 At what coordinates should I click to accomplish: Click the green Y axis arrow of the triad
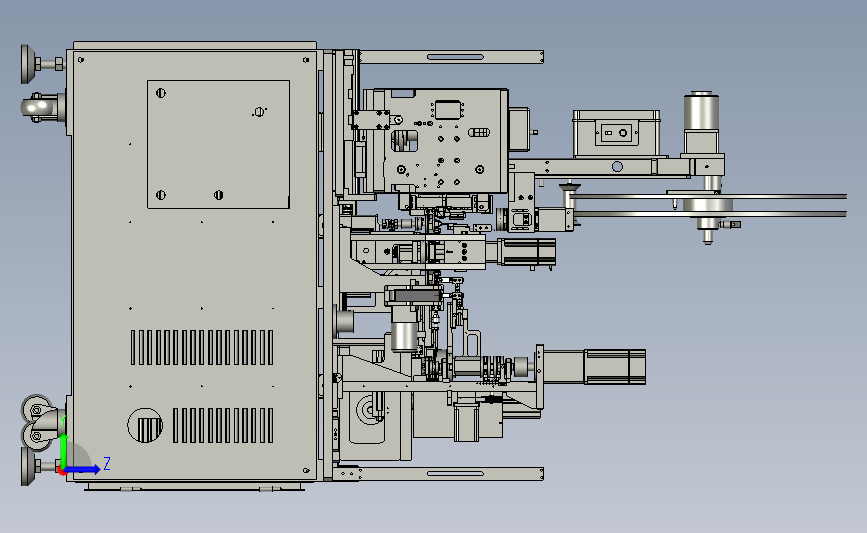pos(64,451)
